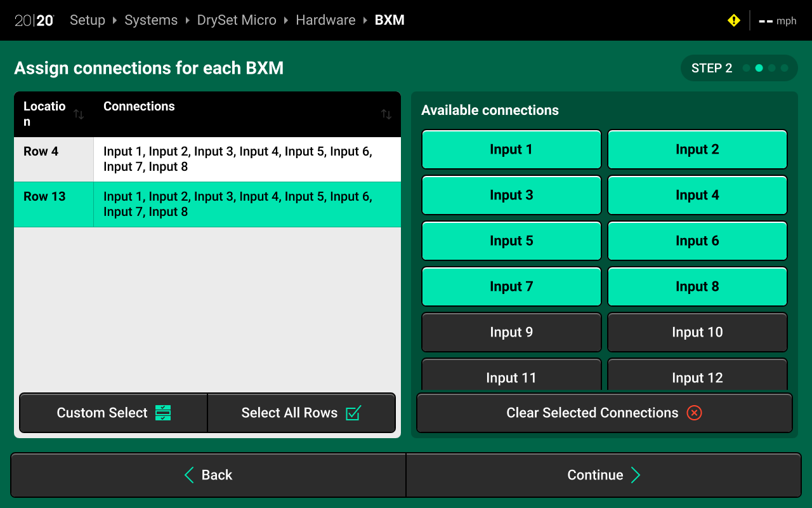
Task: Enable the Input 9 connection
Action: click(x=511, y=332)
